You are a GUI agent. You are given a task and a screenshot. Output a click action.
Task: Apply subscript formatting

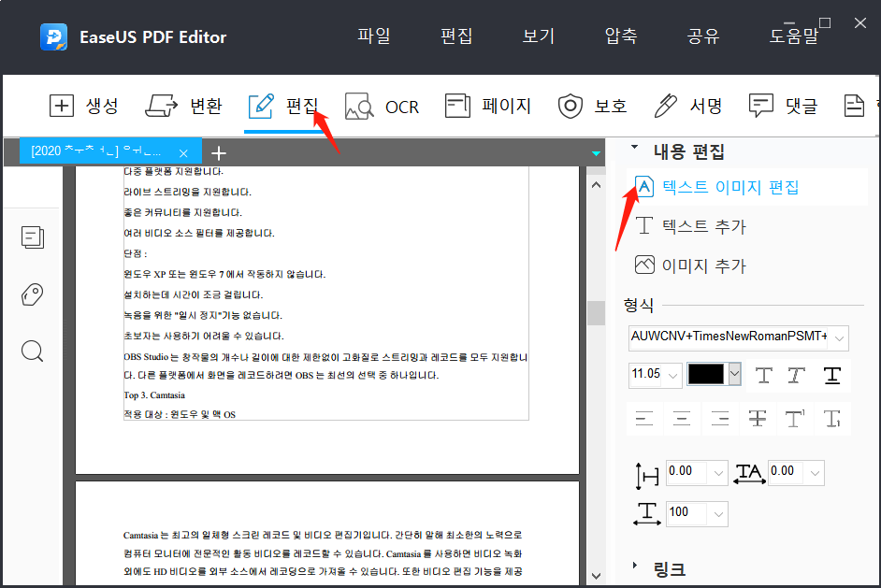coord(830,419)
